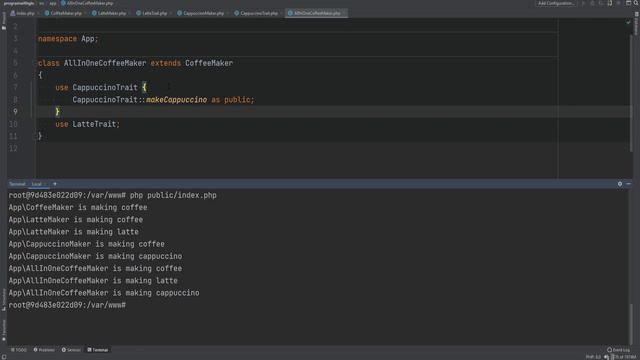Screen dimensions: 640x360
Task: Open the LatteTrait.php tab
Action: click(152, 13)
